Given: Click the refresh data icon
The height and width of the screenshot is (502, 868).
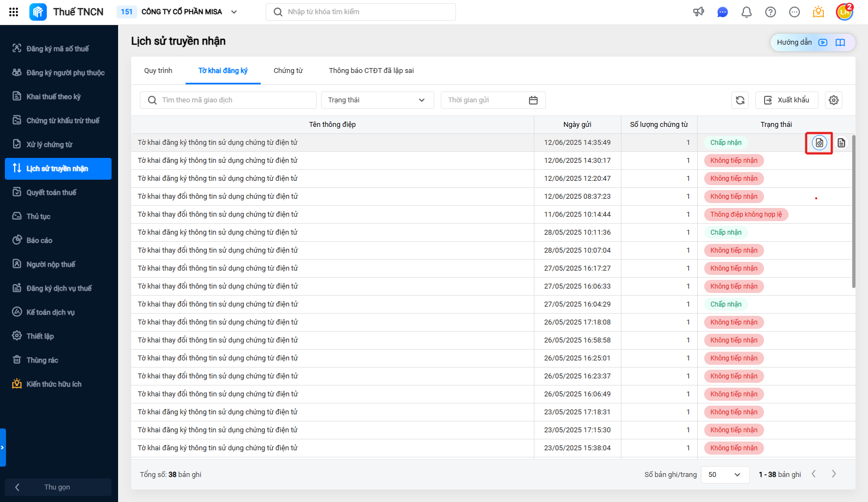Looking at the screenshot, I should 740,100.
